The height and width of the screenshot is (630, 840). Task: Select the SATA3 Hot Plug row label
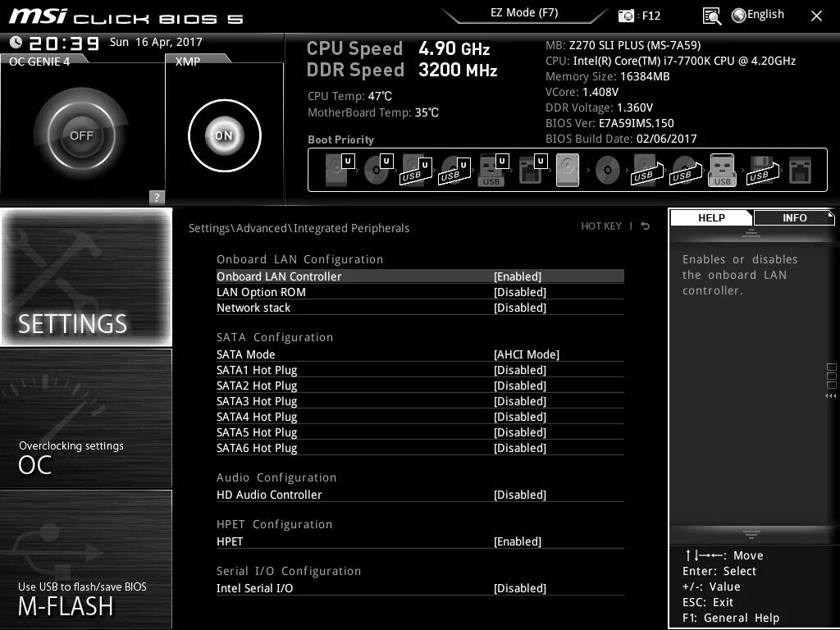pos(257,401)
